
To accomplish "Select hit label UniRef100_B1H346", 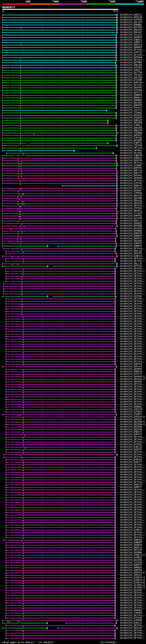I will [131, 429].
